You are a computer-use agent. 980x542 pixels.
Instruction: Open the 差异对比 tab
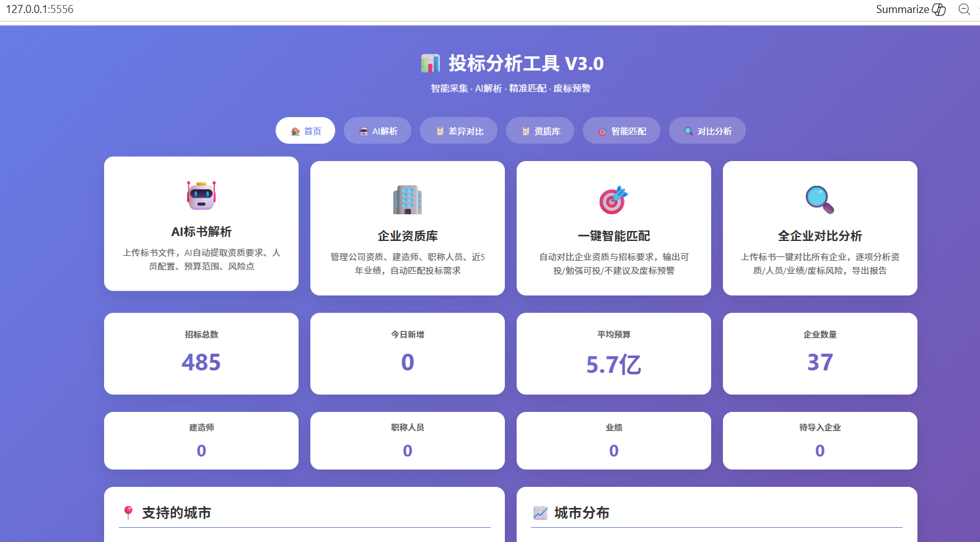click(458, 131)
